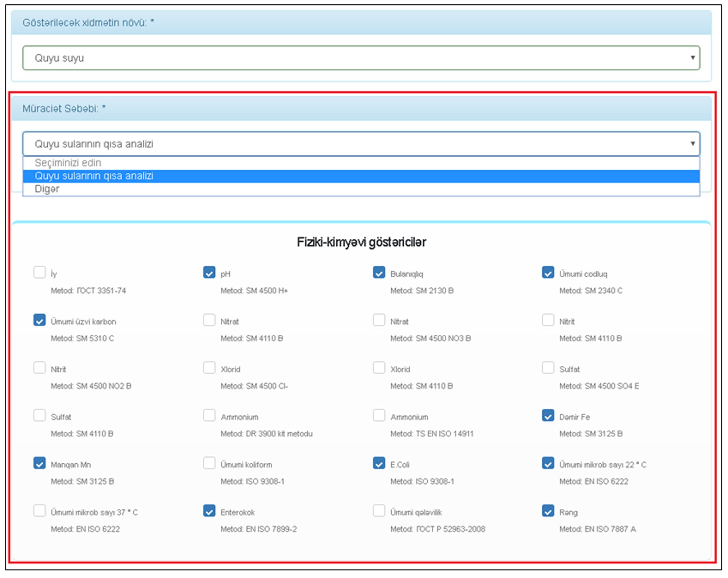
Task: Uncheck the Bulanıqlıq checkbox
Action: pos(379,272)
